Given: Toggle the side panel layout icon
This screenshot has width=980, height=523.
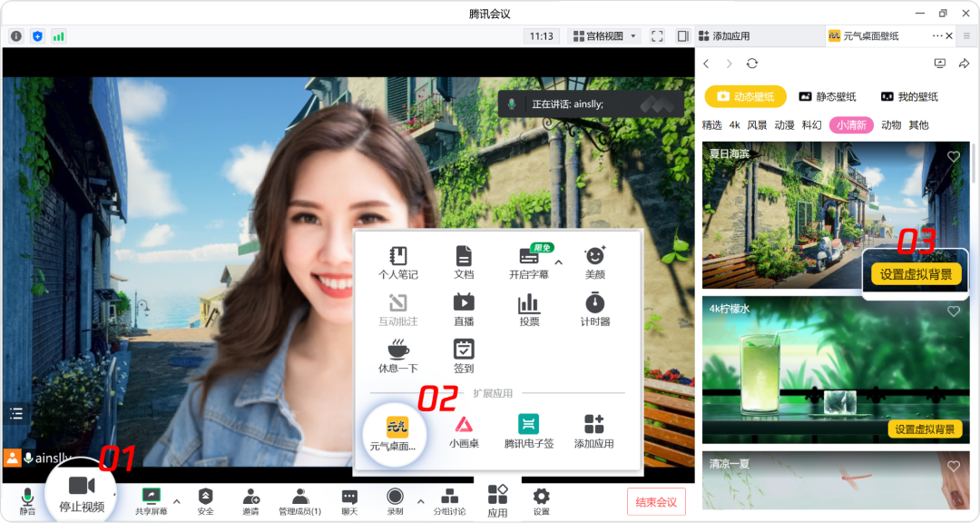Looking at the screenshot, I should coord(683,36).
